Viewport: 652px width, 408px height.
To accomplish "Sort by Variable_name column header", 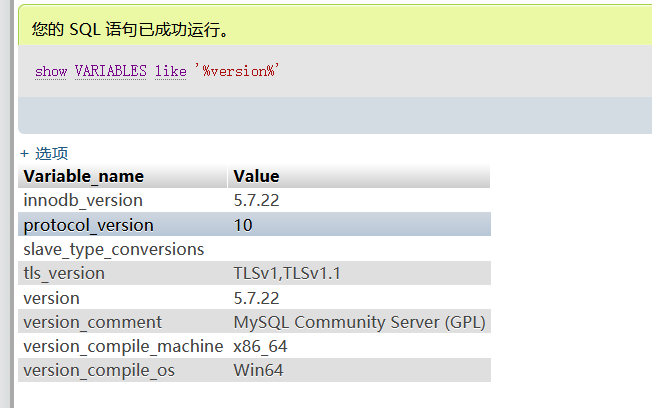I will (x=84, y=176).
